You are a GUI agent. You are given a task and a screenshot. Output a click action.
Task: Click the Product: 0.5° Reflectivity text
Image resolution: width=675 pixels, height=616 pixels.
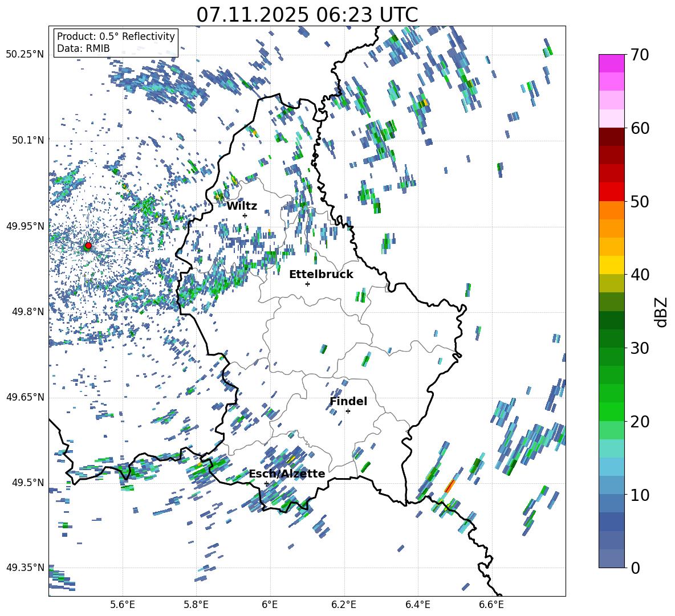point(116,36)
